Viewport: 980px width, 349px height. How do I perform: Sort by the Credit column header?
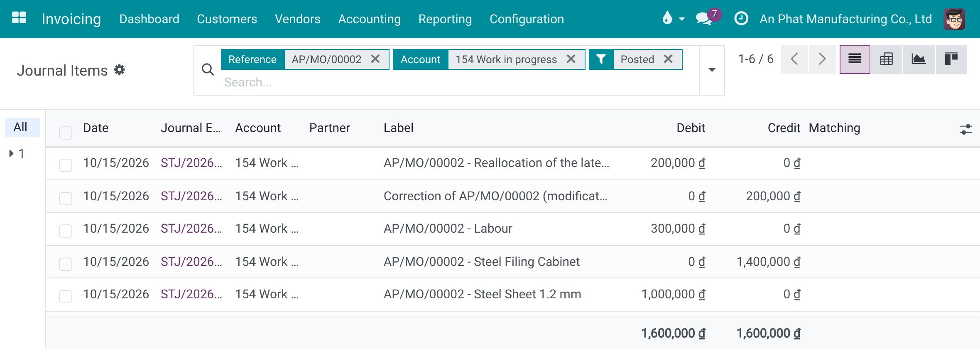point(784,128)
